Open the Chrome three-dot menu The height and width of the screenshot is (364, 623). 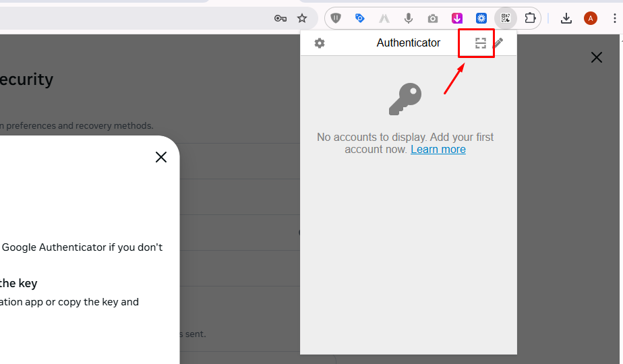pos(615,18)
